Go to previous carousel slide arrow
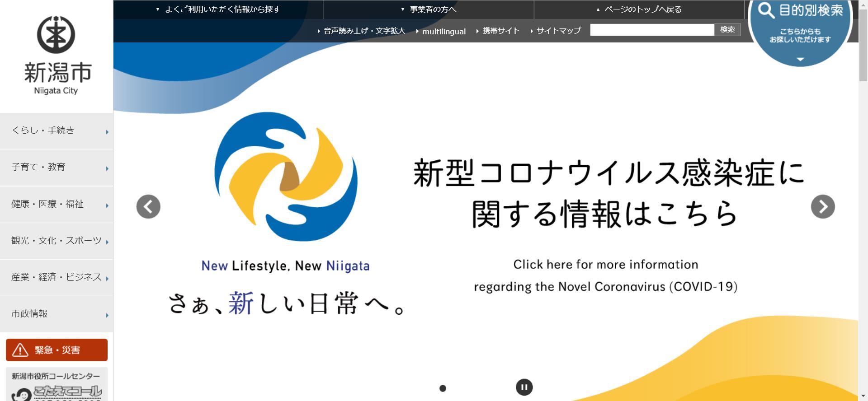Viewport: 868px width, 401px height. point(148,207)
